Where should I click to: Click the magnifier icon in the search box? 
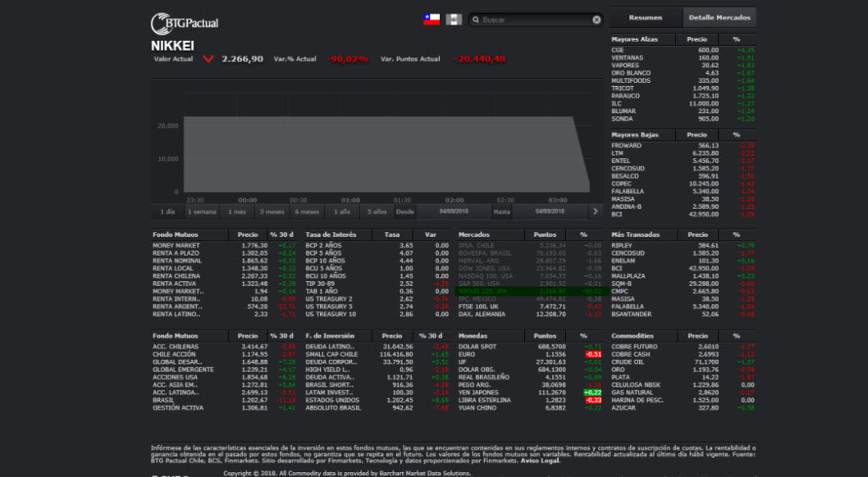click(476, 20)
